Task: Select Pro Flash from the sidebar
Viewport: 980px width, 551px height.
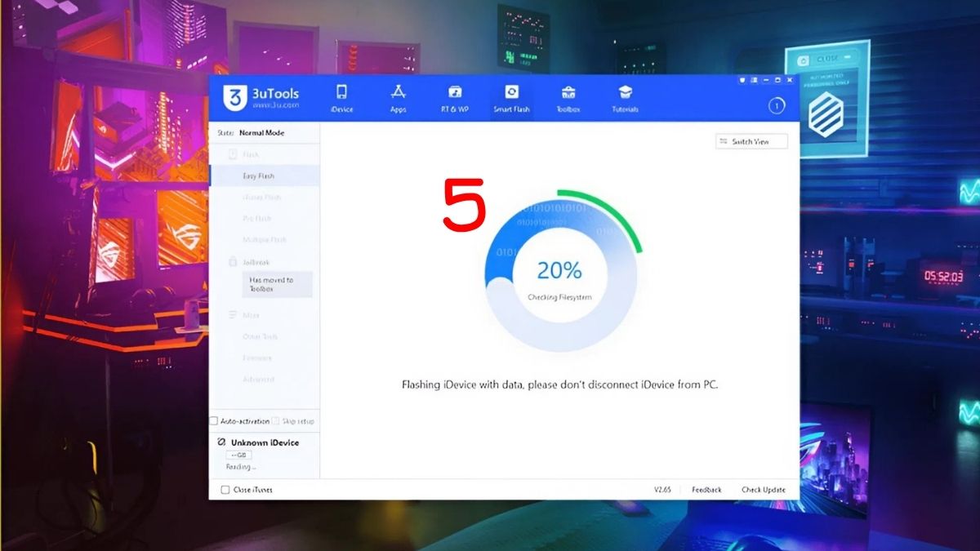Action: coord(256,218)
